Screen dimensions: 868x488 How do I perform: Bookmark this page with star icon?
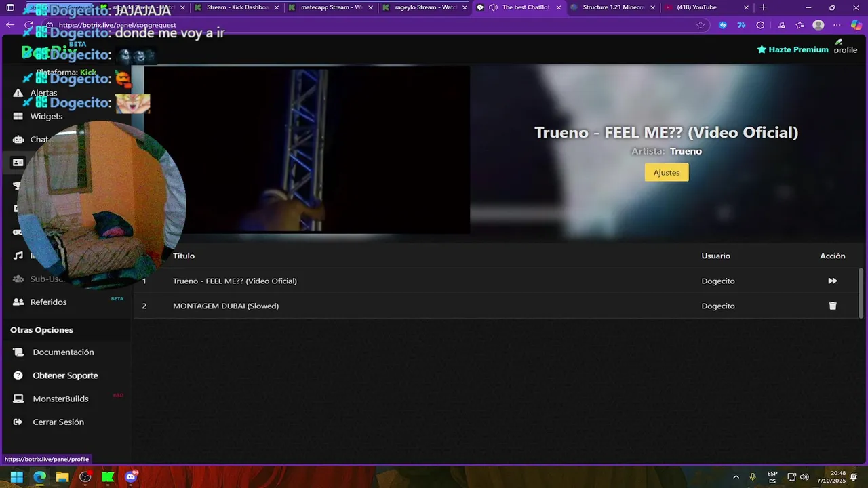(x=701, y=25)
